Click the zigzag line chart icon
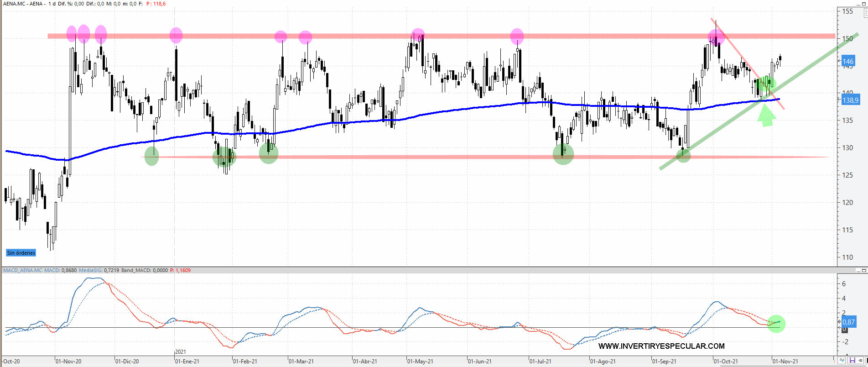This screenshot has width=868, height=367. pos(842,361)
